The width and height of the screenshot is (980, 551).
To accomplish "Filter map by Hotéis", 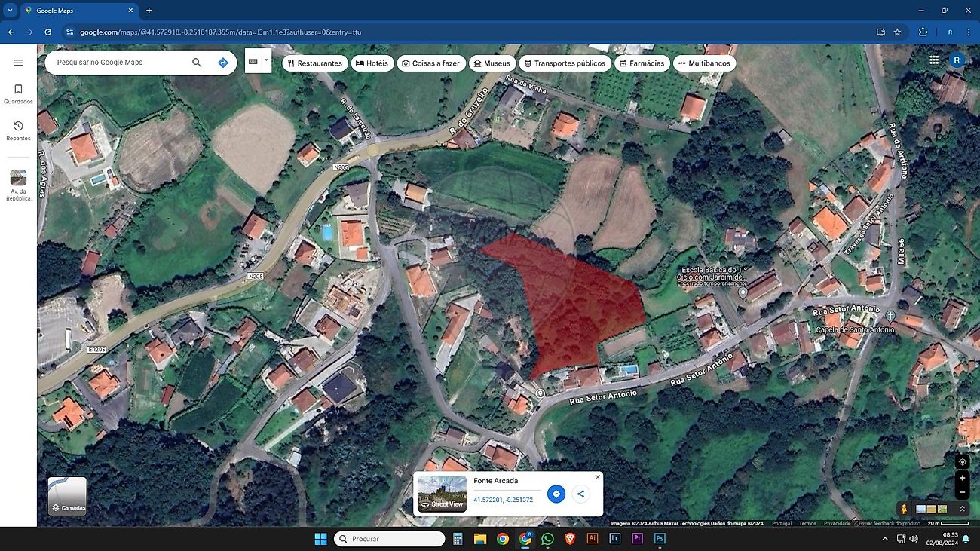I will pyautogui.click(x=372, y=63).
